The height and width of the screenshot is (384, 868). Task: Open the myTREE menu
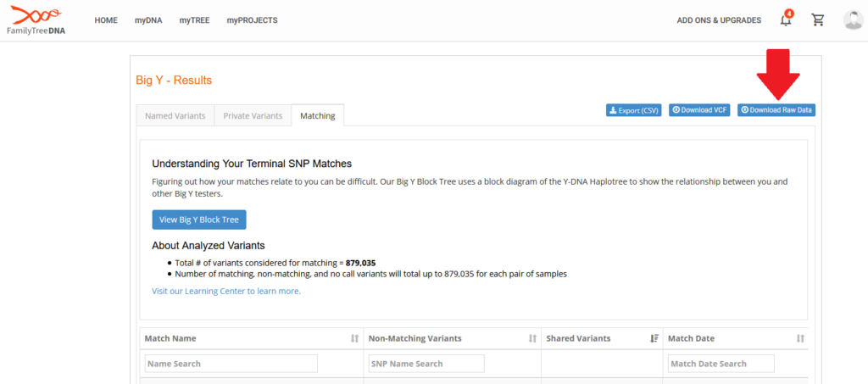coord(194,20)
